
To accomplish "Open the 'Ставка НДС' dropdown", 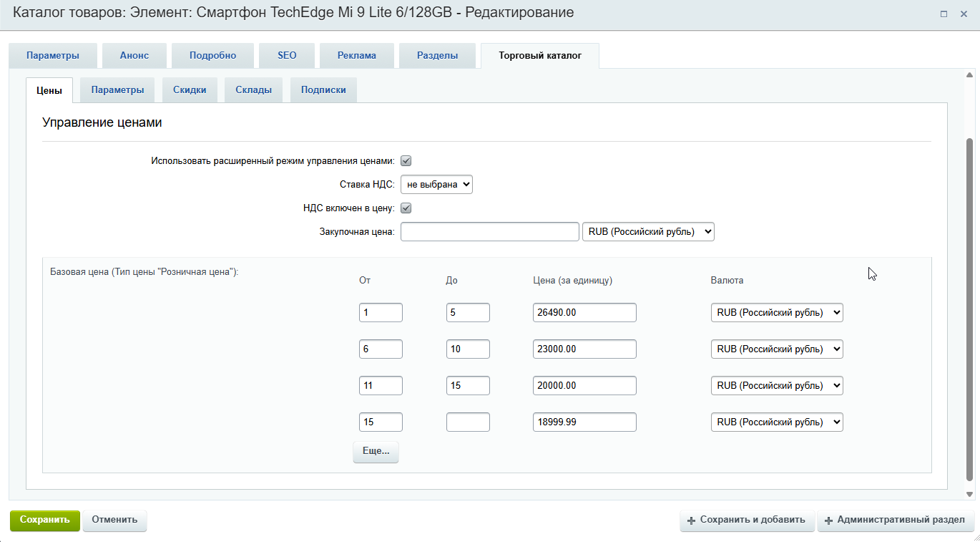I will tap(436, 185).
